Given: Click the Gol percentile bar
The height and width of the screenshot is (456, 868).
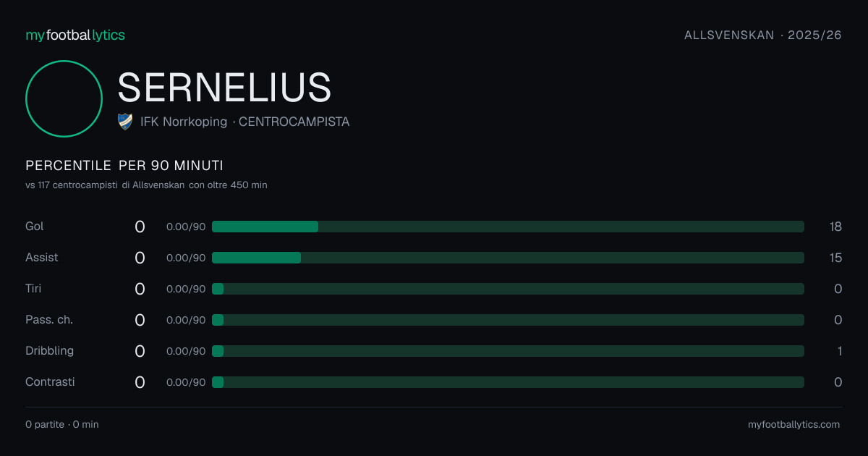Looking at the screenshot, I should (508, 227).
